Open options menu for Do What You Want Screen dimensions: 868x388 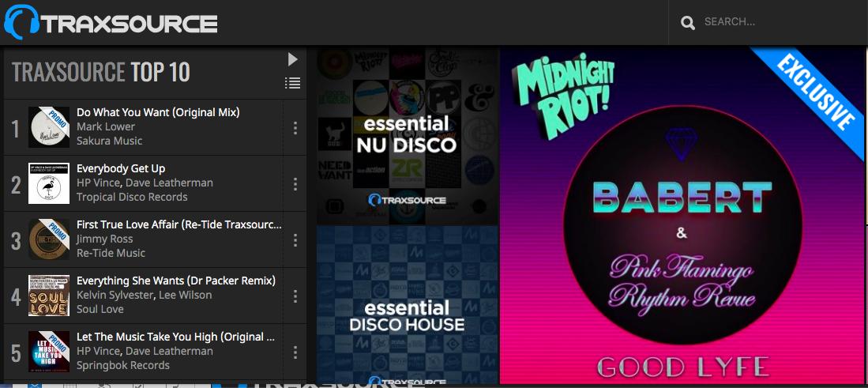295,128
